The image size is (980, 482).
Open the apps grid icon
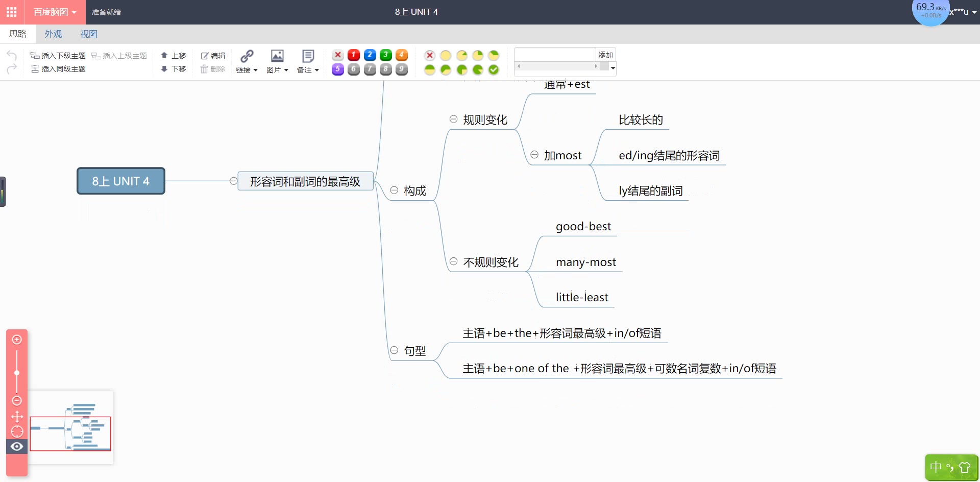pos(11,12)
